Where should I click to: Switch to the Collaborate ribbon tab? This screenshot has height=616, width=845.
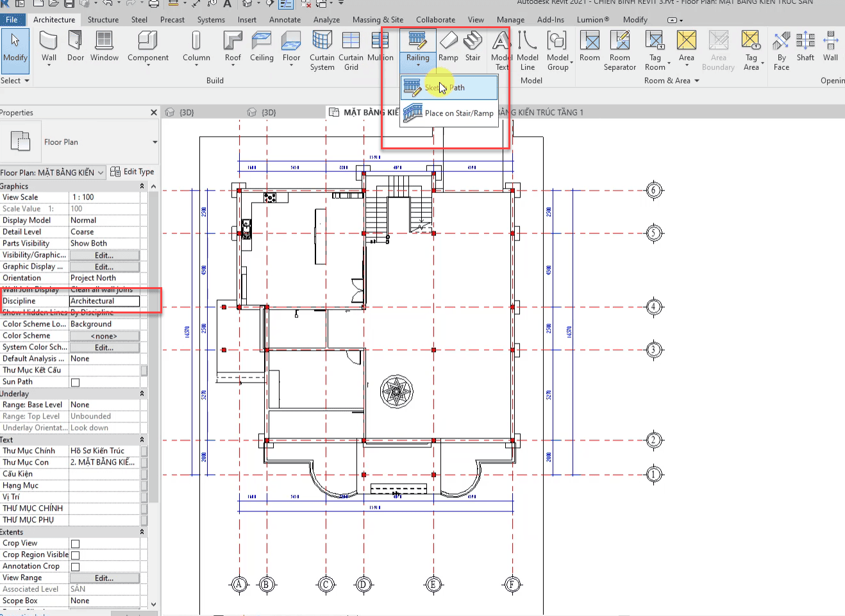435,20
